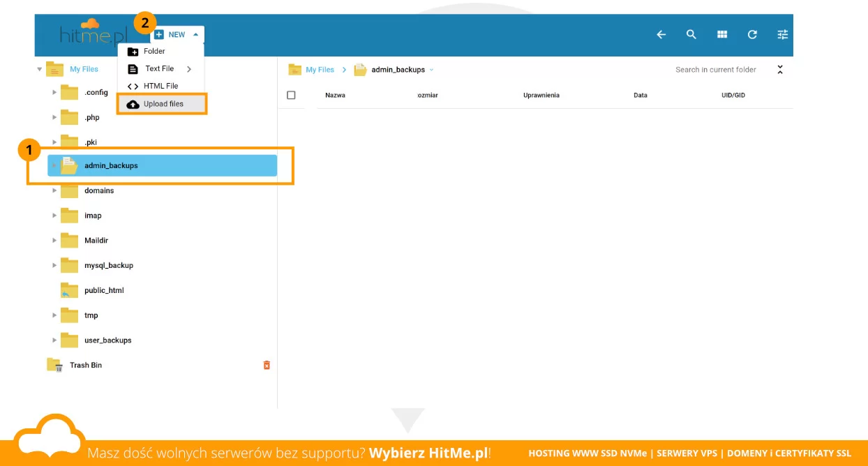
Task: Click admin_backups in the breadcrumb
Action: (x=398, y=70)
